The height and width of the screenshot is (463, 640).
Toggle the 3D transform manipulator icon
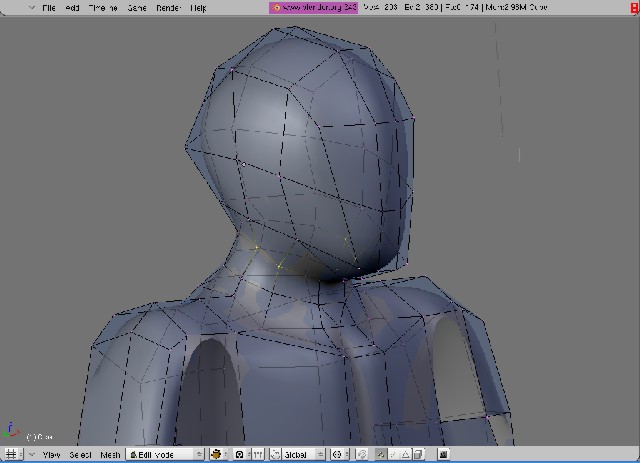point(276,454)
